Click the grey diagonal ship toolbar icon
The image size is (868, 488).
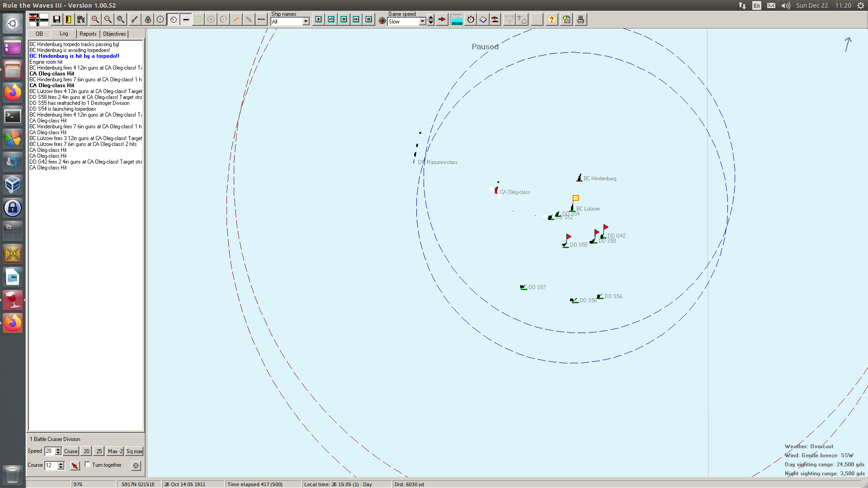point(249,19)
